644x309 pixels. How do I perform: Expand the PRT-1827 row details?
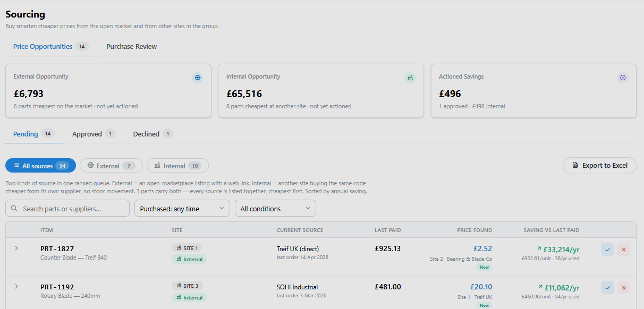coord(16,248)
